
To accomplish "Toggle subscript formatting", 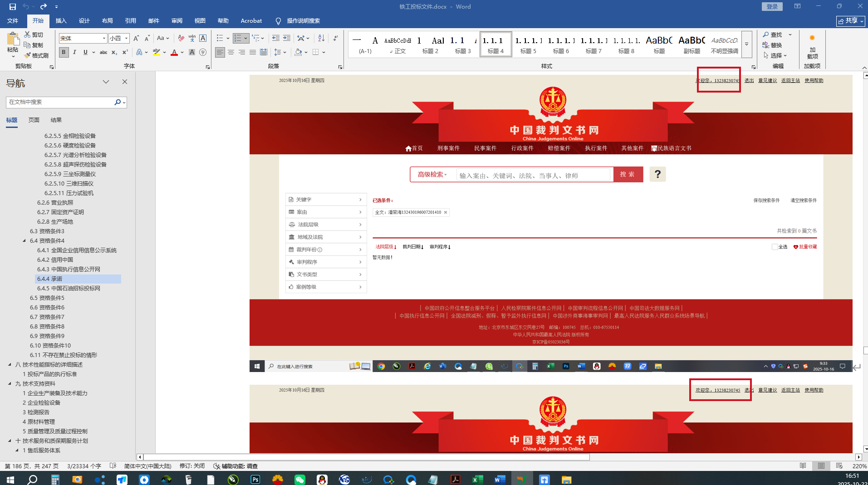I will [x=114, y=52].
